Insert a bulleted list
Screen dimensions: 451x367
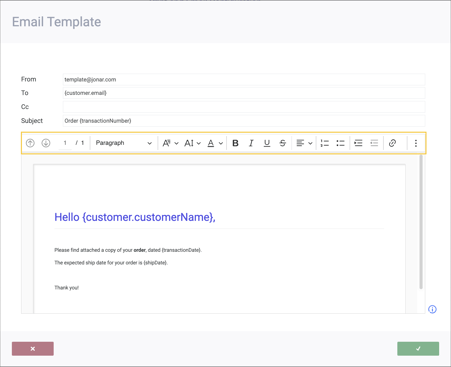pyautogui.click(x=340, y=143)
